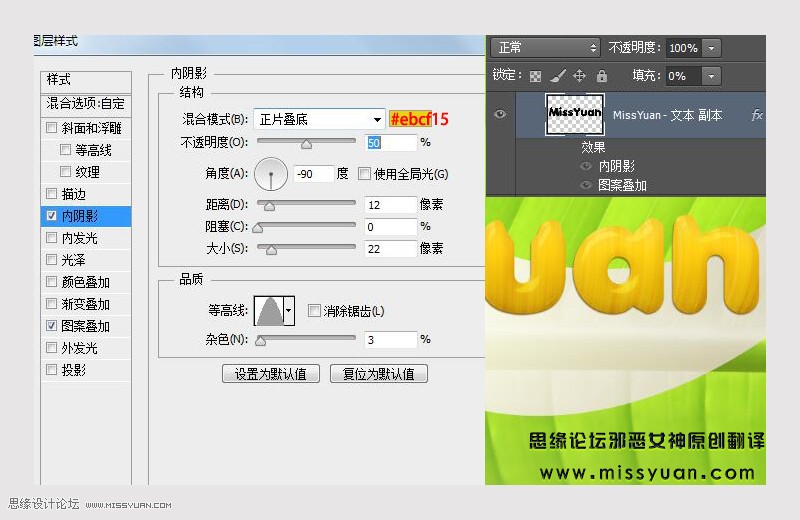800x520 pixels.
Task: Expand the layer blend mode 正常 dropdown
Action: (545, 48)
